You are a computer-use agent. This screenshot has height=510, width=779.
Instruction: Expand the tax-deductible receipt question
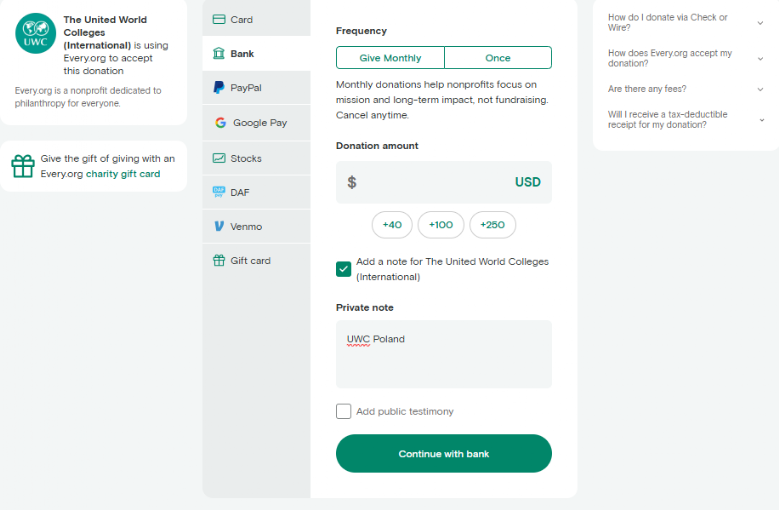pyautogui.click(x=686, y=120)
